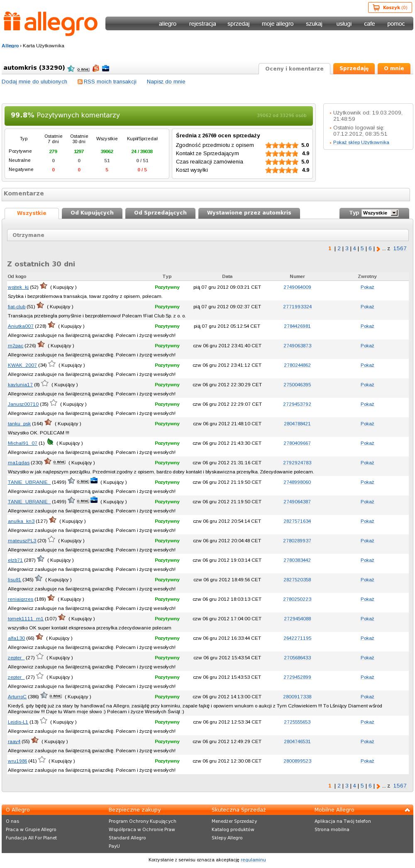Screen dimensions: 415x868
Task: Open the Typ filter dropdown
Action: pyautogui.click(x=380, y=213)
